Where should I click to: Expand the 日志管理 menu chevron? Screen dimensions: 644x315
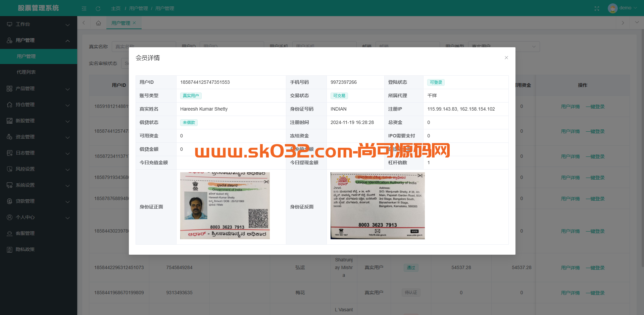(x=67, y=153)
